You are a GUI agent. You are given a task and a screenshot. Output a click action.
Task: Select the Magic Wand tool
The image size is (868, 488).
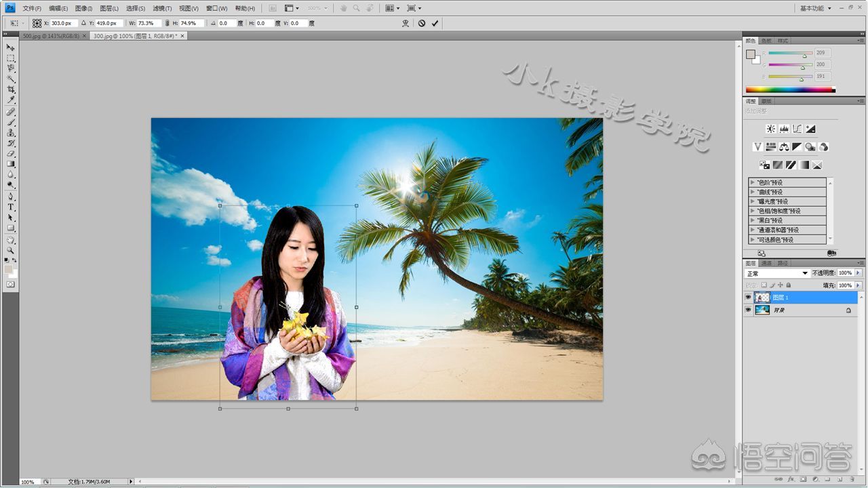click(x=11, y=79)
